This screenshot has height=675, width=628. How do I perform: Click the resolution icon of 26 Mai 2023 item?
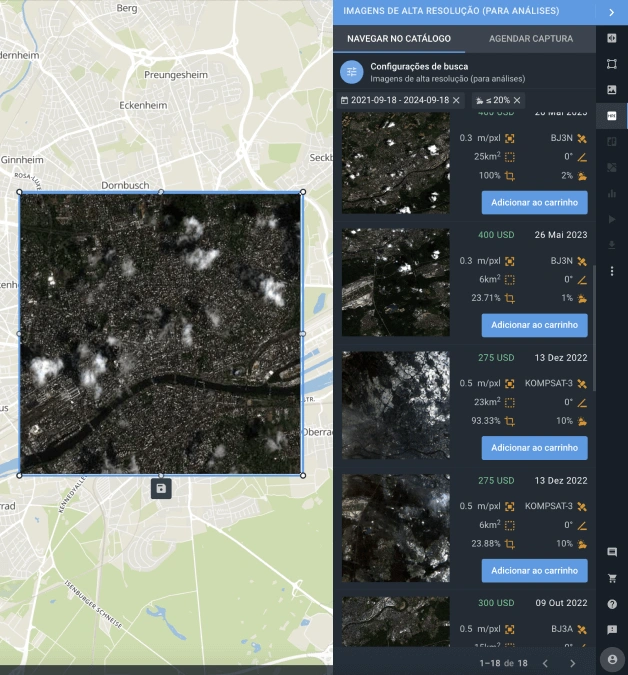(x=510, y=261)
